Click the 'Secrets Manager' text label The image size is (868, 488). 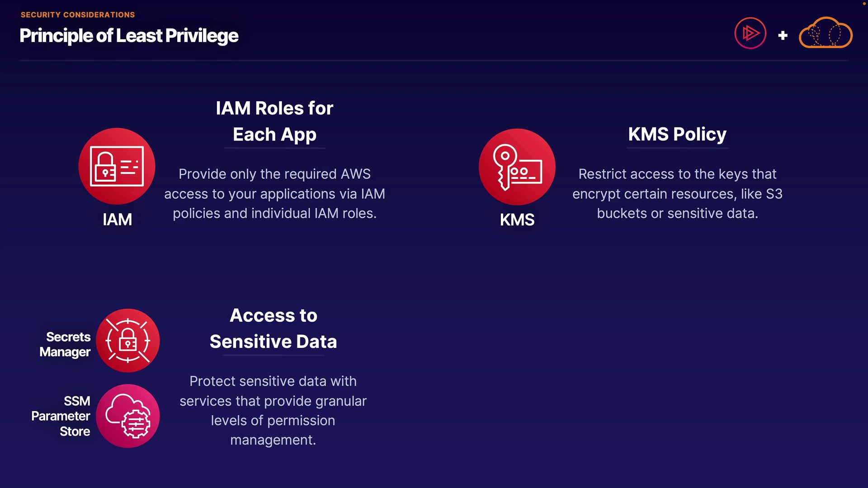tap(66, 344)
